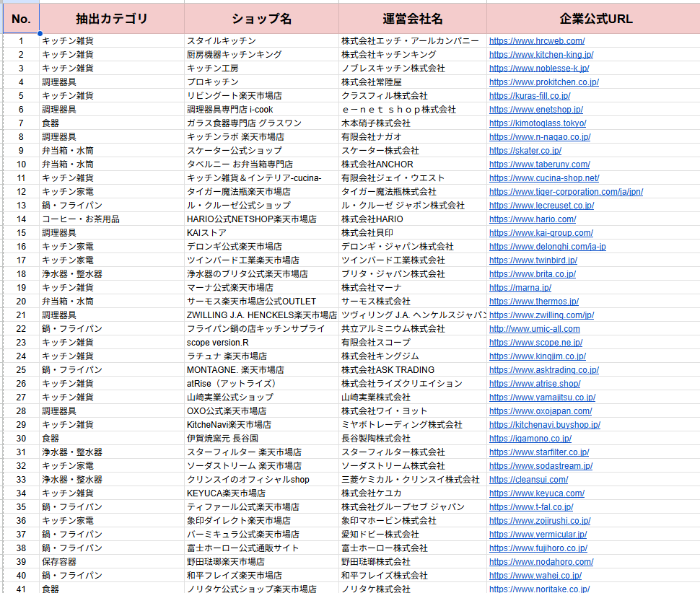Select the cell コーヒー・お茶用品
The width and height of the screenshot is (700, 593).
tap(112, 219)
